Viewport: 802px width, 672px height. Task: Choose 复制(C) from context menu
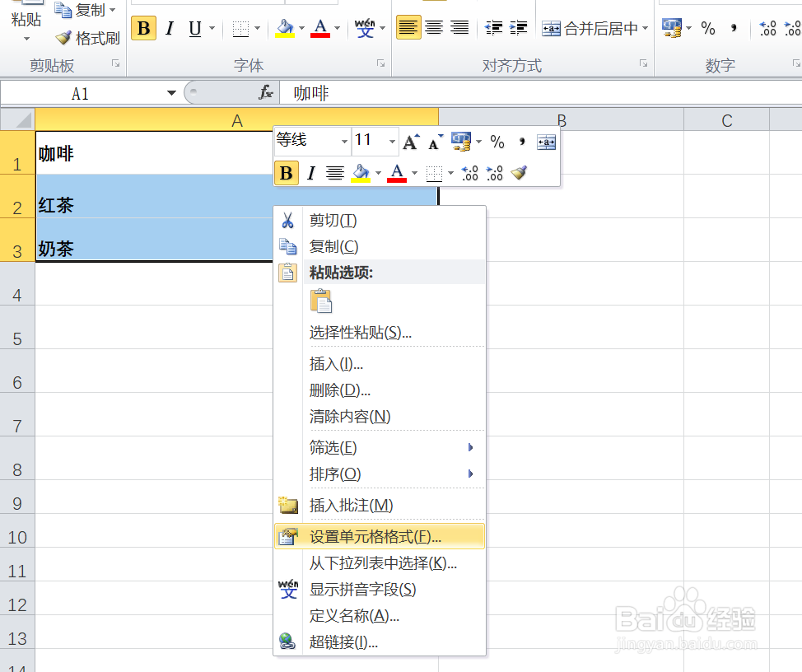(x=380, y=246)
